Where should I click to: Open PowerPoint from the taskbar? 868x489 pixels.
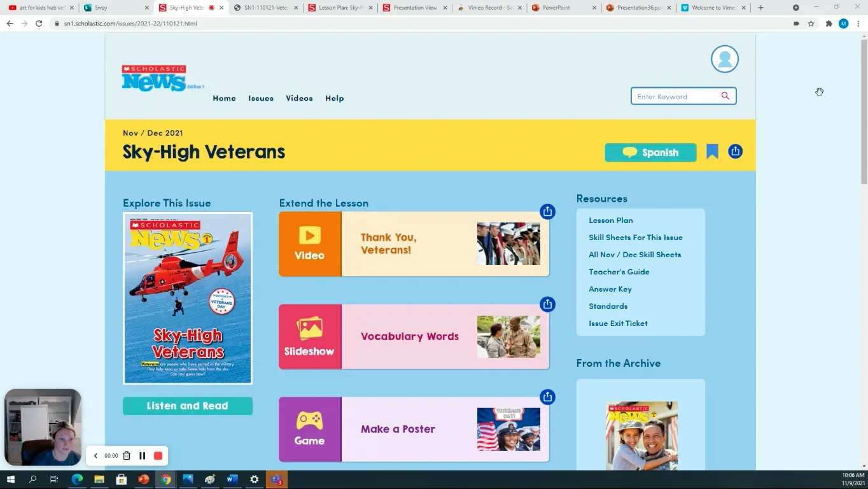[144, 479]
